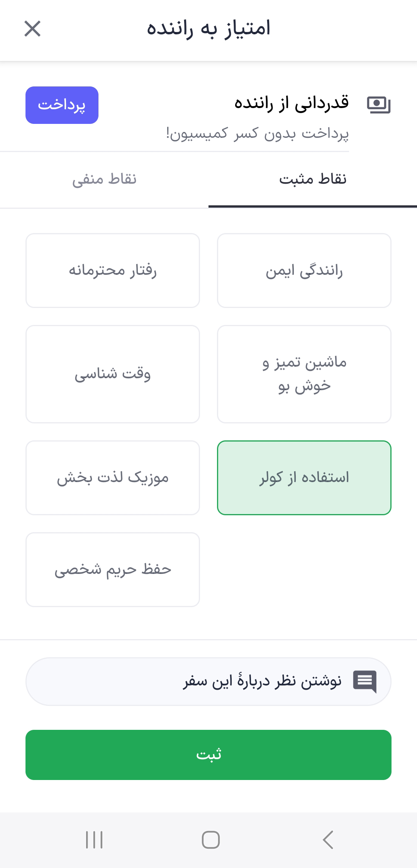Tap the comment bubble icon

click(x=364, y=682)
